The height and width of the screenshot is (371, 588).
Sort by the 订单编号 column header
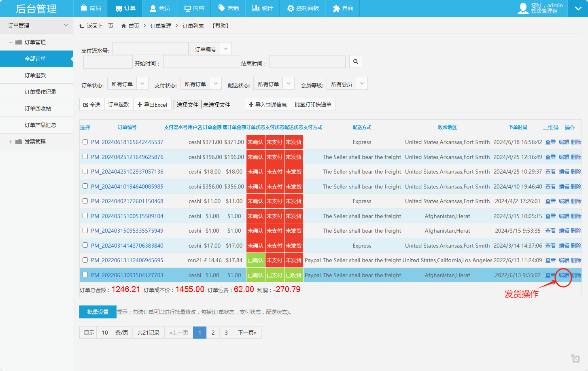(127, 127)
